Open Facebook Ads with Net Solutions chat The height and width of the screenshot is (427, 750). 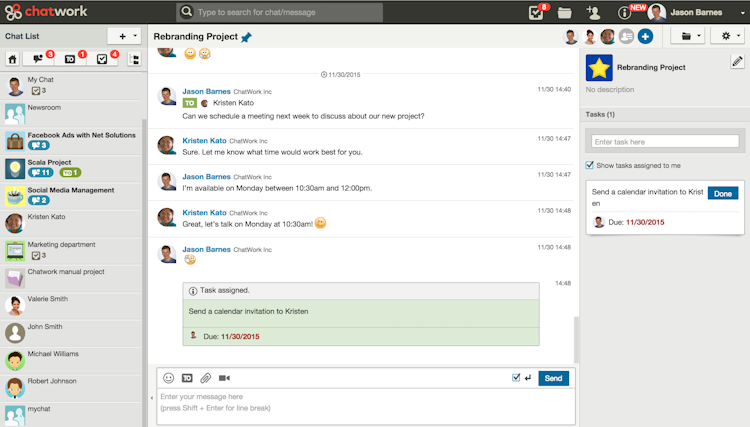click(x=72, y=141)
